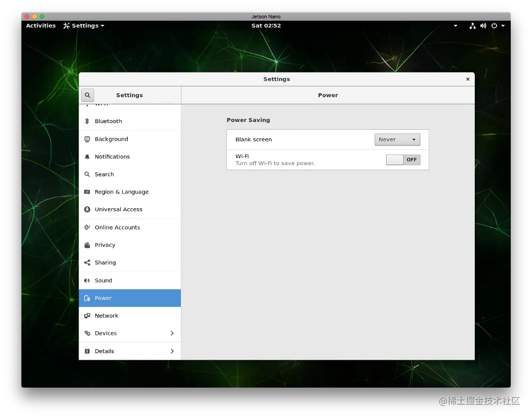Open Activities overview

tap(41, 26)
